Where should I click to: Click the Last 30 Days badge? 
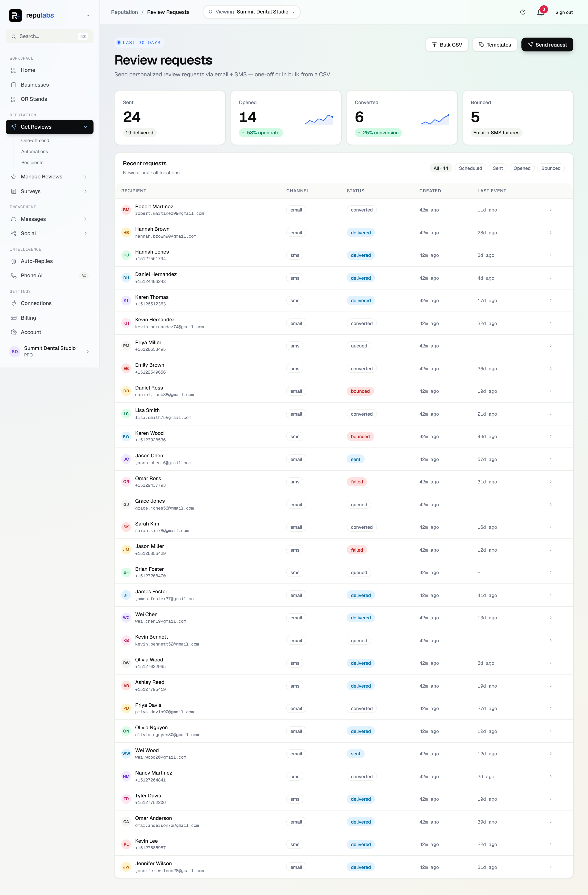139,42
